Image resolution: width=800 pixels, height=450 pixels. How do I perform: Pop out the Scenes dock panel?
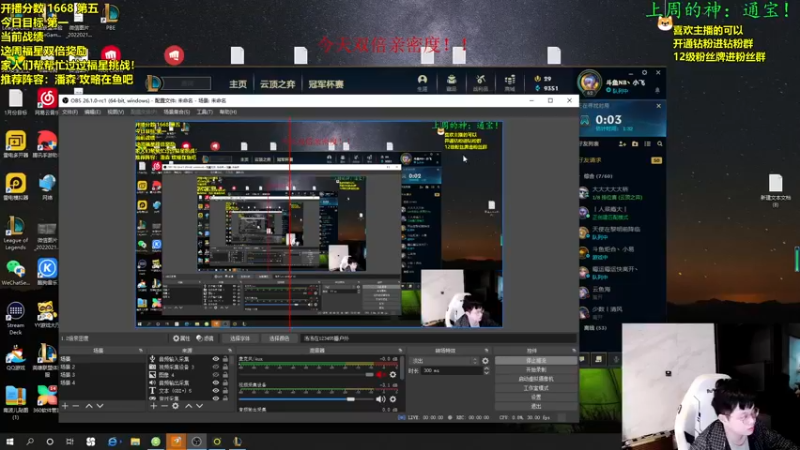pos(141,351)
